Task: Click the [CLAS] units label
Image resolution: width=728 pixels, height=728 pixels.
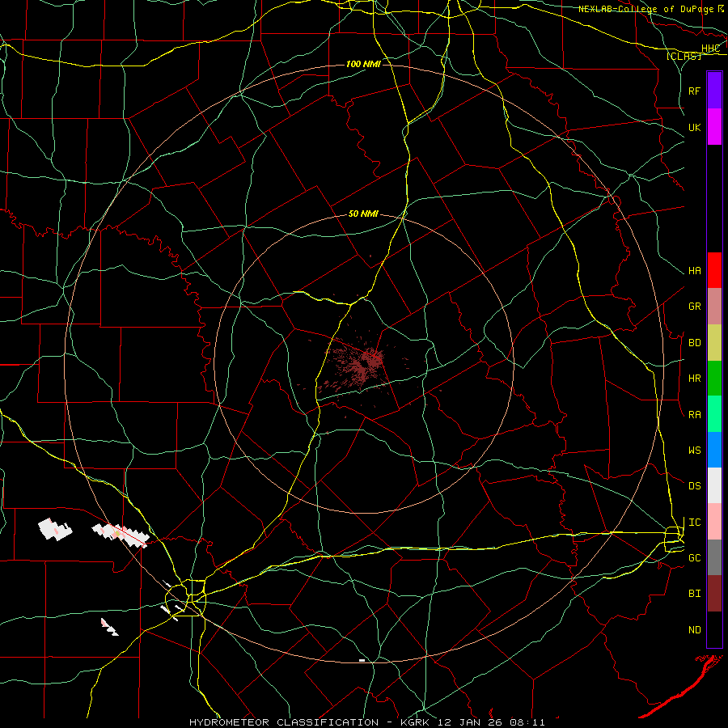Action: (684, 56)
